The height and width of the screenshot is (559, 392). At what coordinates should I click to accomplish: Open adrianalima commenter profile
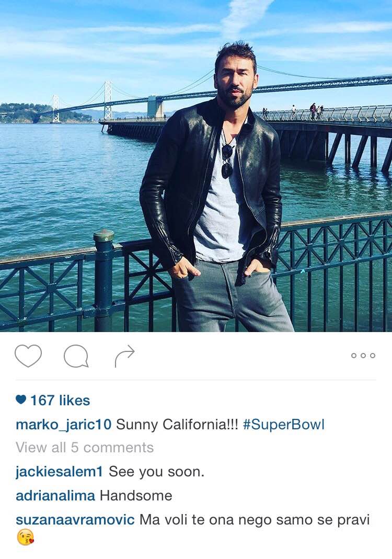pos(55,496)
